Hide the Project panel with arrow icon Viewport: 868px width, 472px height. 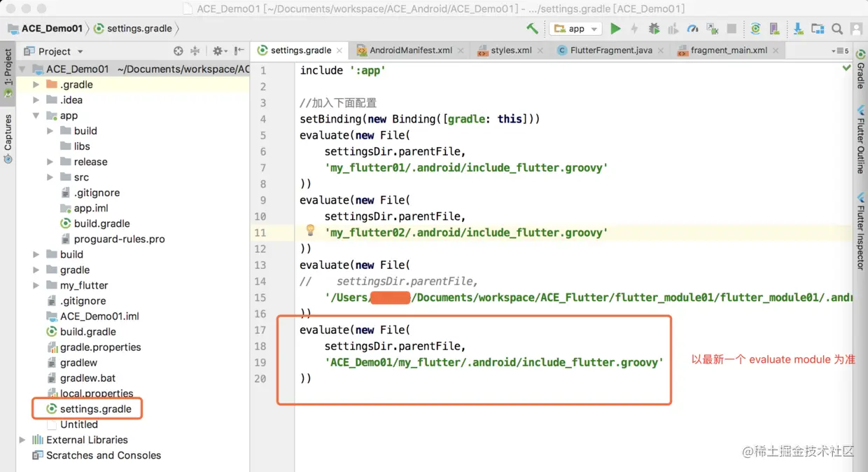click(239, 51)
